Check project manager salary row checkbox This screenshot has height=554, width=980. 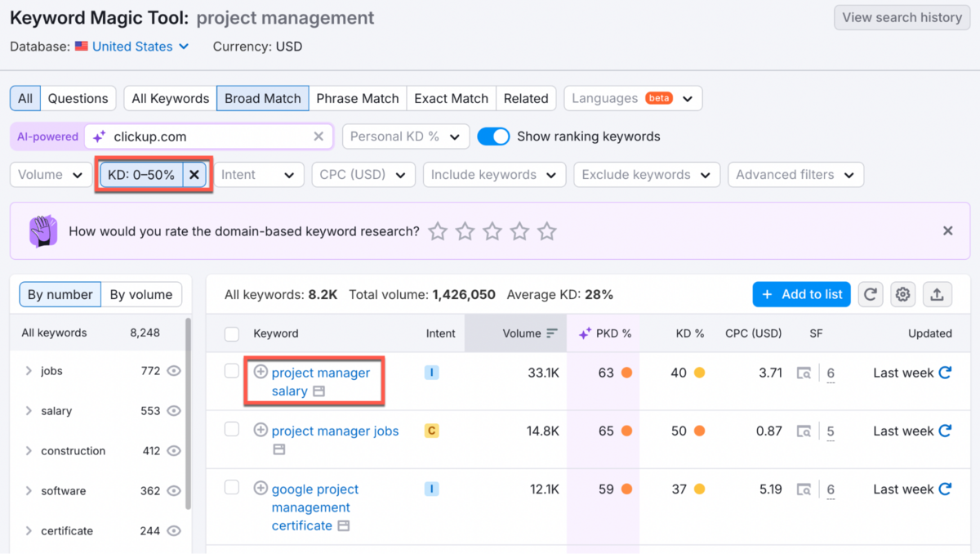coord(232,371)
